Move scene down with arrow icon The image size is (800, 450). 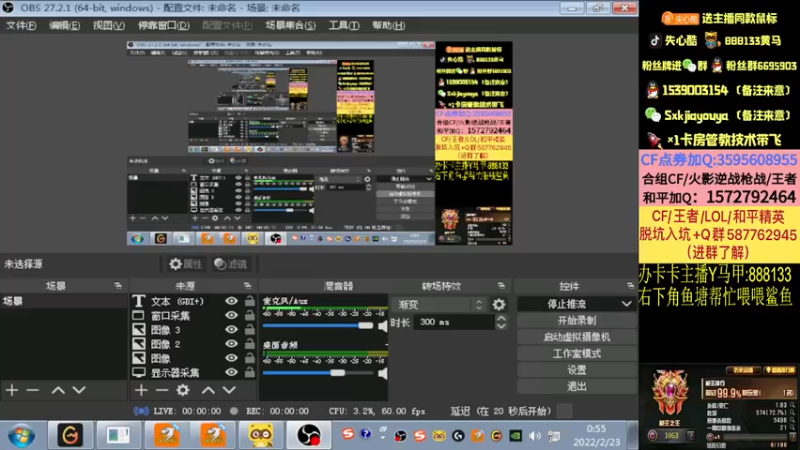pyautogui.click(x=79, y=390)
